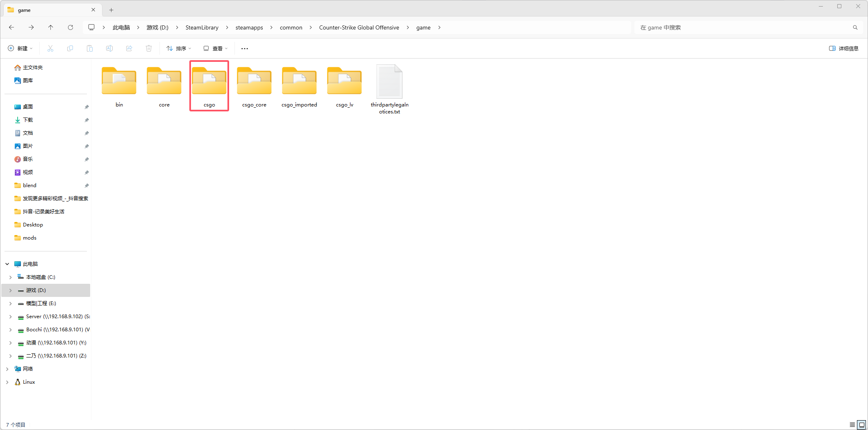Click steamapps in the breadcrumb path
Screen dimensions: 868x430
point(249,27)
